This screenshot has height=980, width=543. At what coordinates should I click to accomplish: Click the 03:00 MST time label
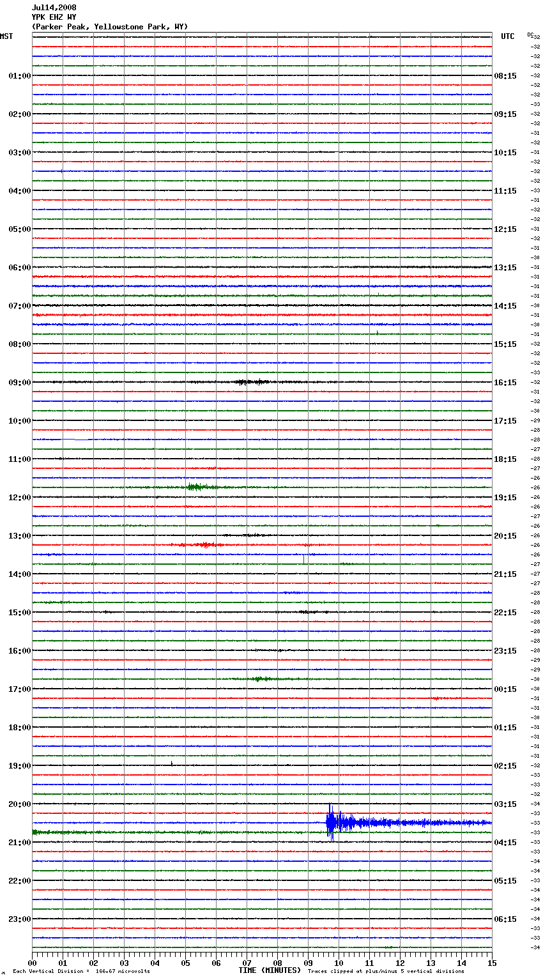click(20, 153)
